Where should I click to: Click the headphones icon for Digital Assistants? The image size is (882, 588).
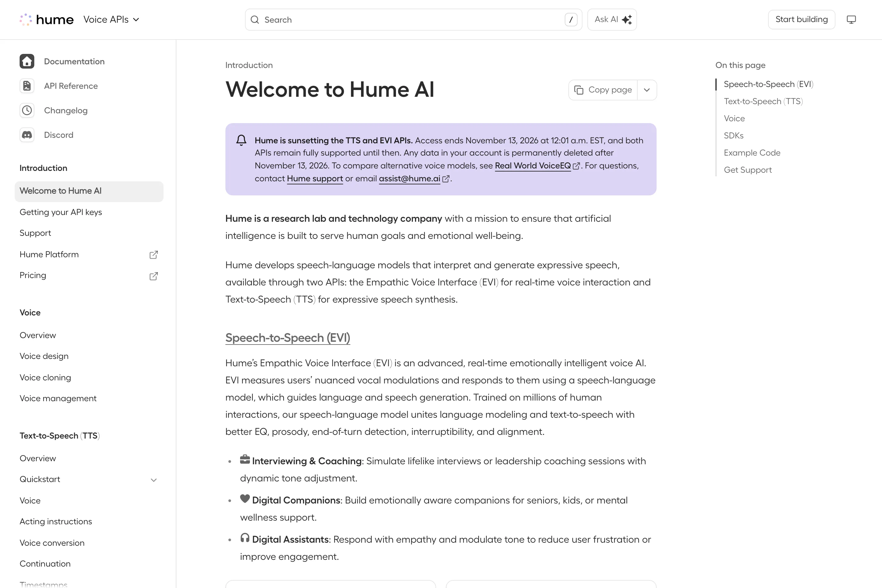point(245,538)
